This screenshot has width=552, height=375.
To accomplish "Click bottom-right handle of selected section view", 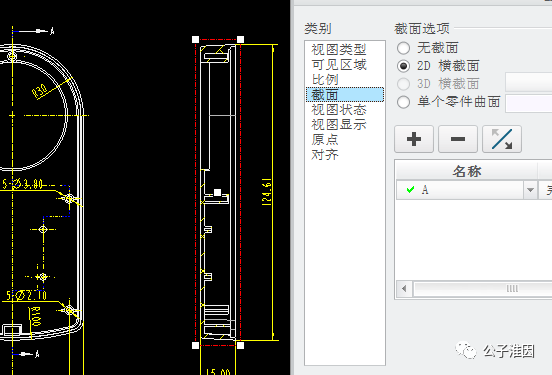I will [x=240, y=346].
